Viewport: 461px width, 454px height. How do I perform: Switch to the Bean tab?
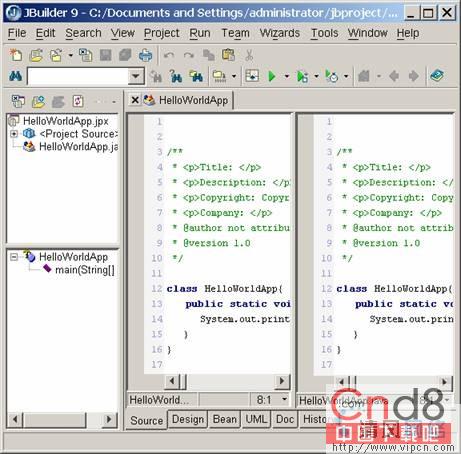[225, 419]
